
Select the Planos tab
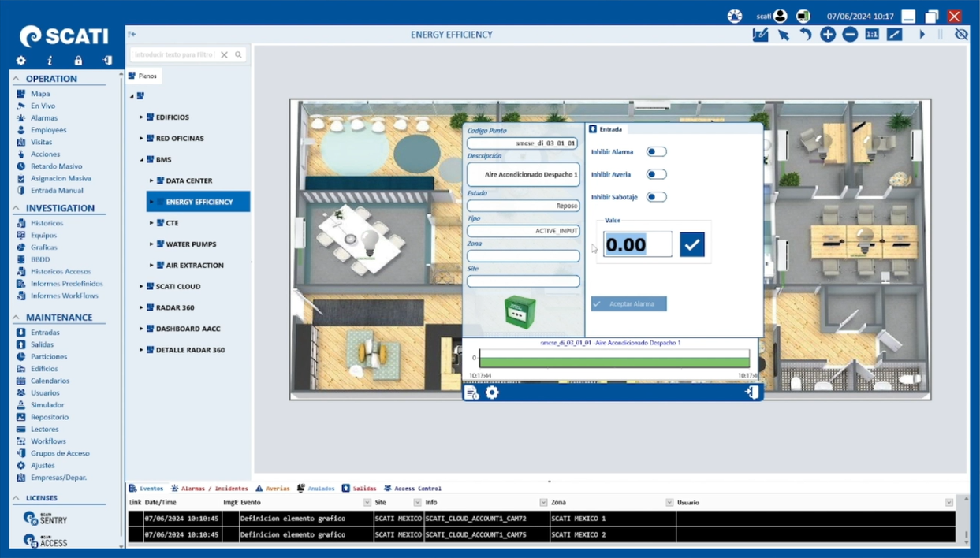[143, 76]
